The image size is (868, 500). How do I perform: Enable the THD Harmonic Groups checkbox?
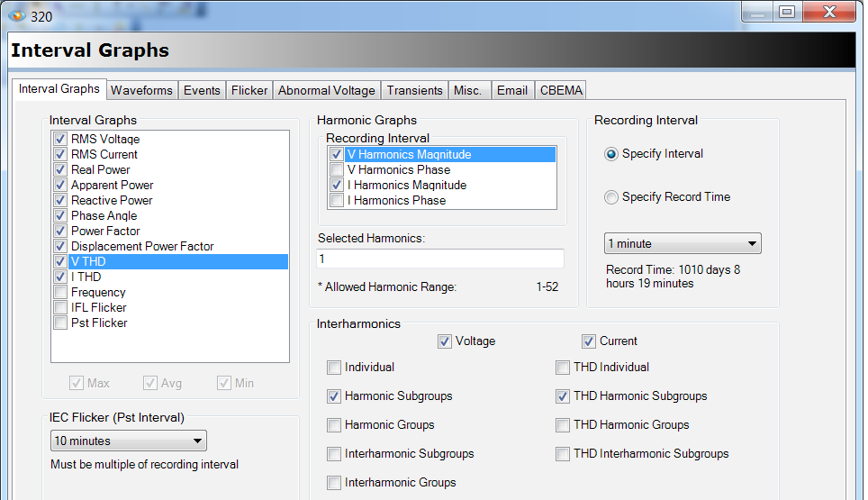pos(563,424)
